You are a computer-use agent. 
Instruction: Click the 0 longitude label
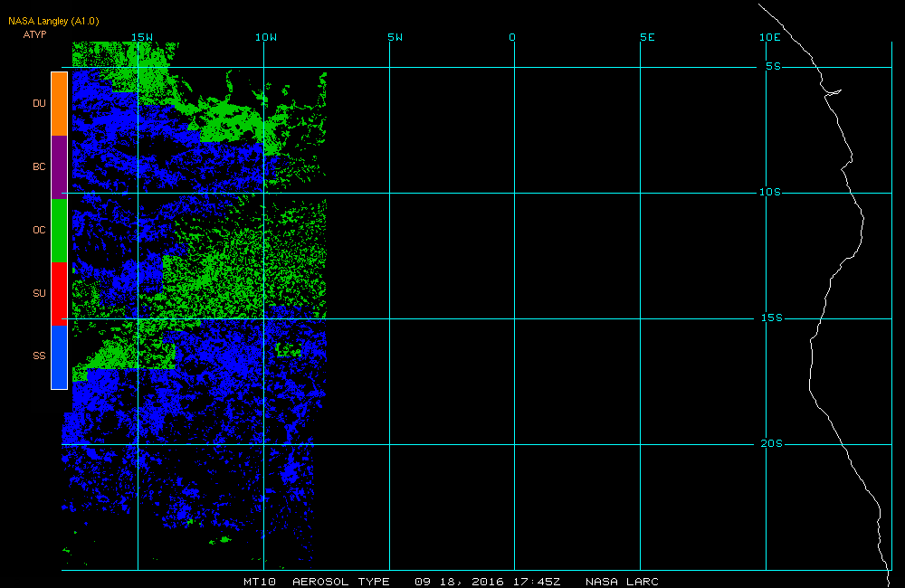[512, 37]
